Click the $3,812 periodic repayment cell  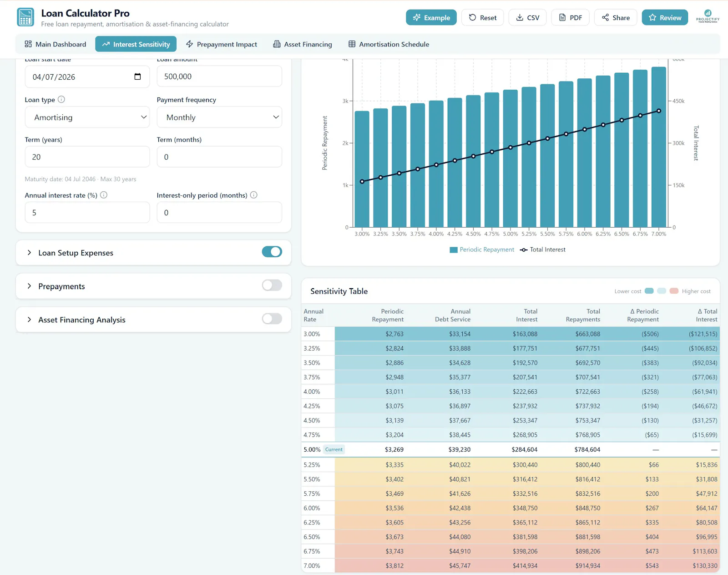click(x=394, y=565)
